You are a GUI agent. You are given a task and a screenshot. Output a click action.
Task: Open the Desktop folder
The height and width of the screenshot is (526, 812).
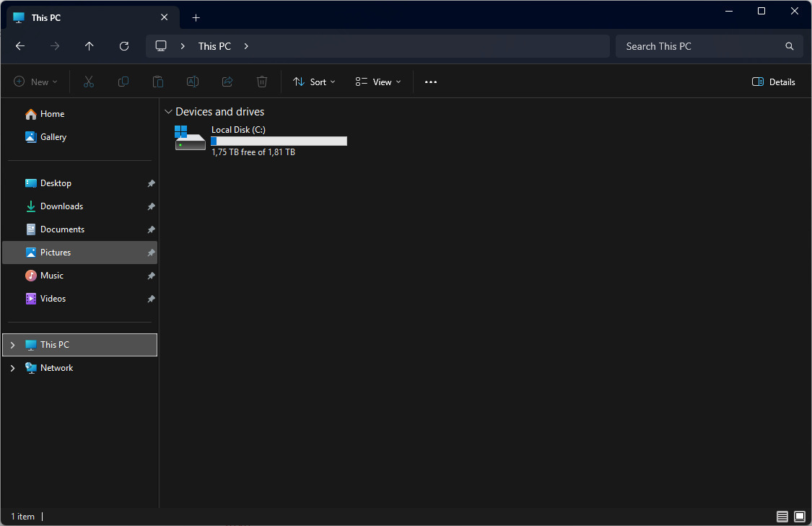coord(79,183)
